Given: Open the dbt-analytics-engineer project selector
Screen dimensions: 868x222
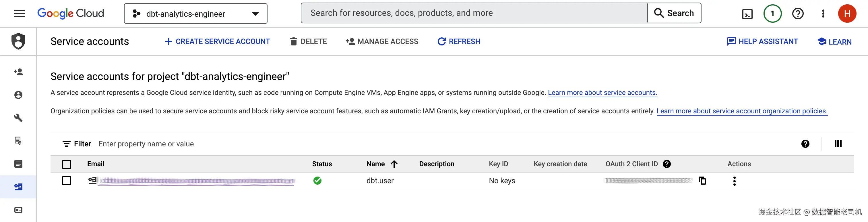Looking at the screenshot, I should click(x=195, y=14).
